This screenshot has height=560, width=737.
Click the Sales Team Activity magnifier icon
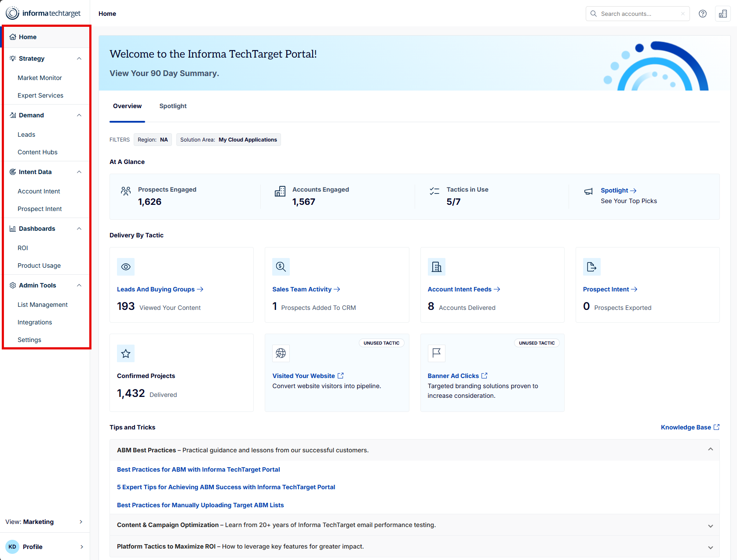pos(281,267)
